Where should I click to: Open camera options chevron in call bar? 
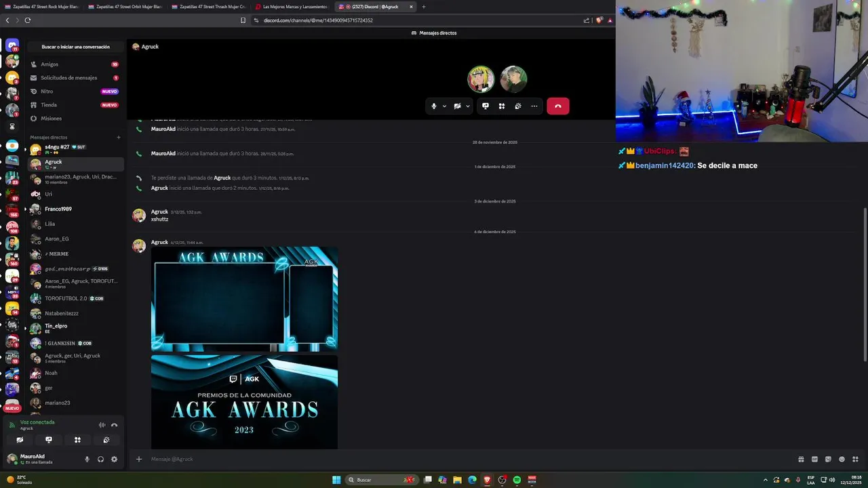click(467, 106)
